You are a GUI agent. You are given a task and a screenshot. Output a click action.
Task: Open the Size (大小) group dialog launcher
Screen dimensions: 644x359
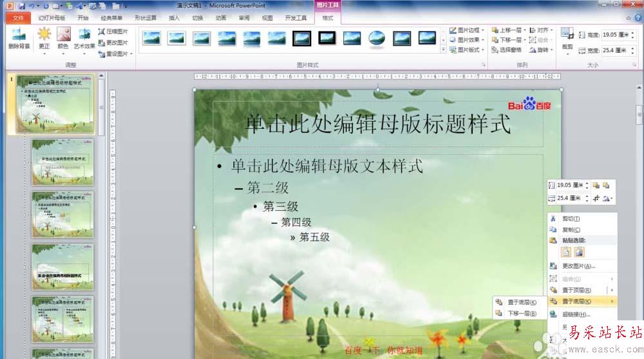[x=634, y=65]
